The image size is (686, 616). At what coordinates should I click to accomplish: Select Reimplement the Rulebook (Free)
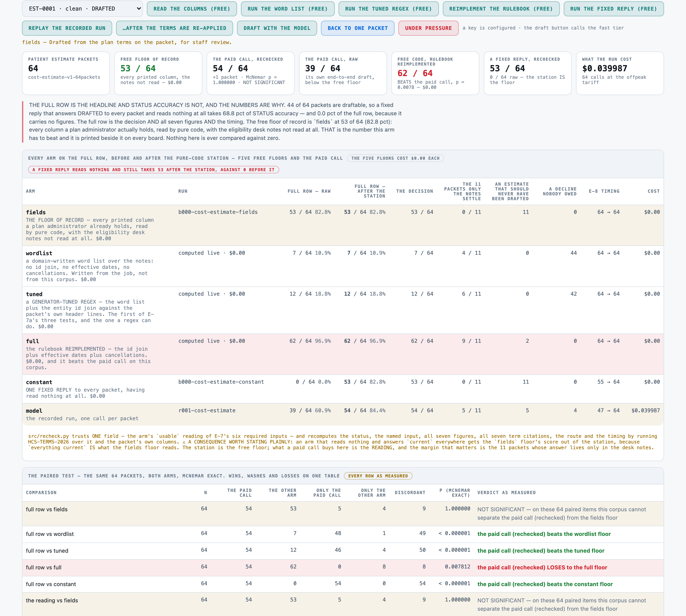pyautogui.click(x=501, y=9)
